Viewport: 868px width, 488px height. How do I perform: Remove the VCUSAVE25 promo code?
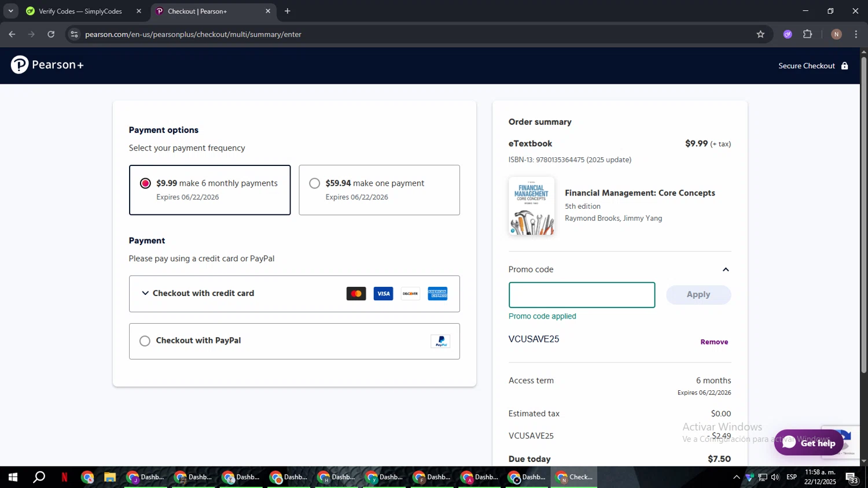point(714,342)
